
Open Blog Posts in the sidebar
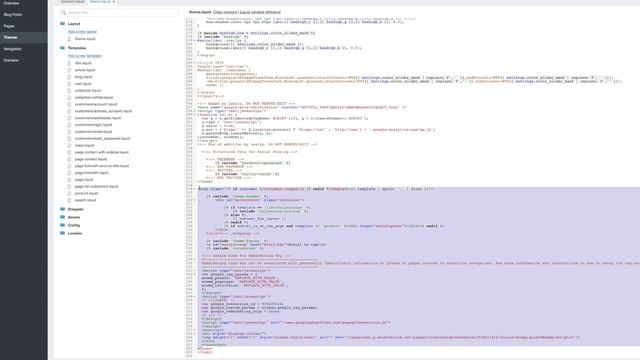(13, 15)
